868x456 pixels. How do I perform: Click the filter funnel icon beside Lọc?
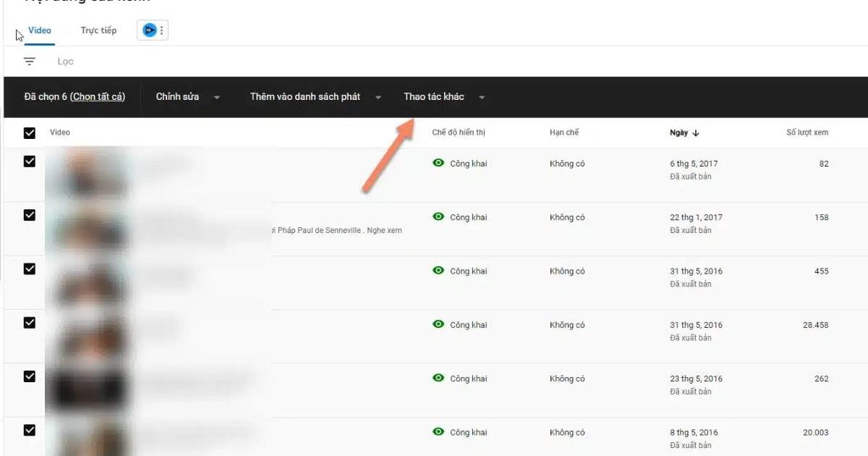(x=29, y=61)
